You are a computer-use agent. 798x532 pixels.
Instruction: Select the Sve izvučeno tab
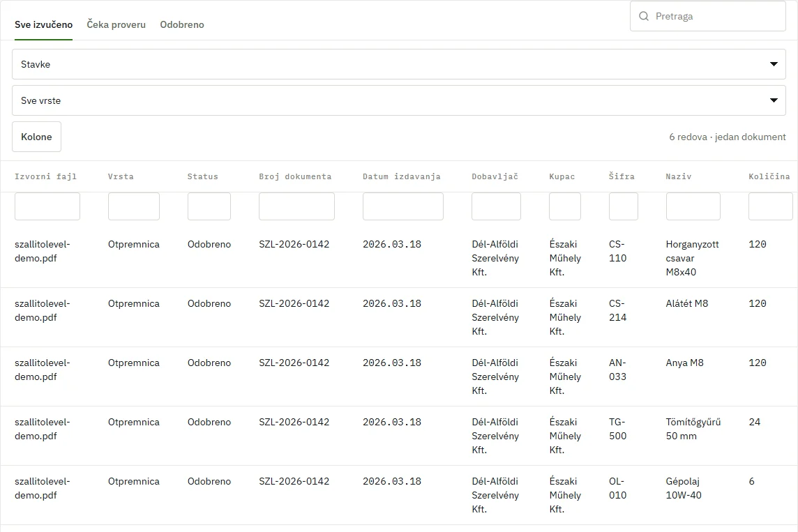click(x=43, y=24)
